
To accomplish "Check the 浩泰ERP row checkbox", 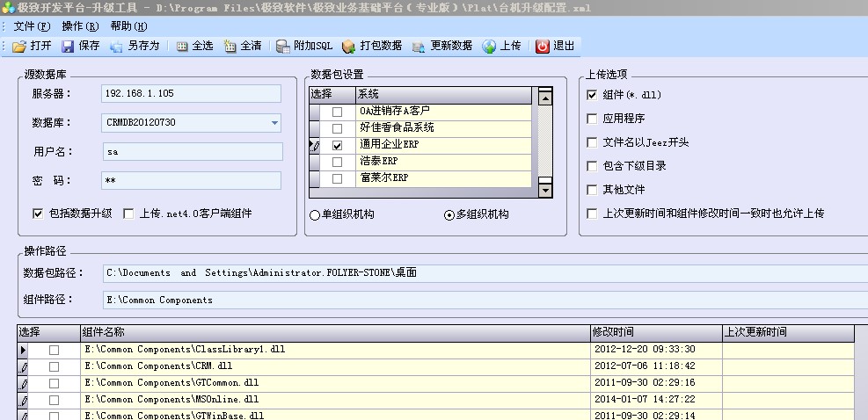I will tap(337, 163).
